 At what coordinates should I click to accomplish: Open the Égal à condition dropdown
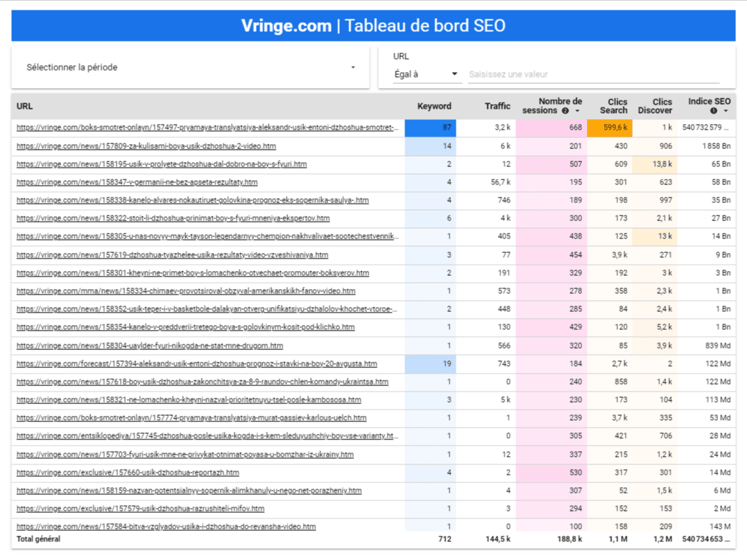coord(427,74)
